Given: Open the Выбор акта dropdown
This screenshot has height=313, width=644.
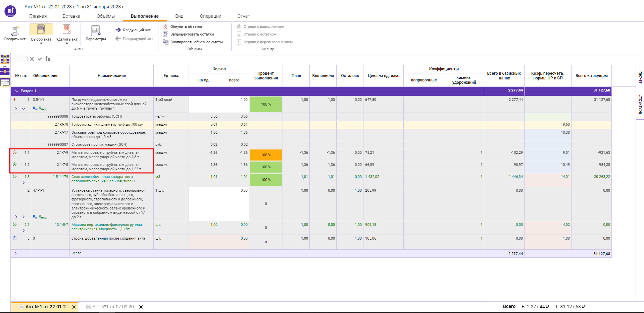Looking at the screenshot, I should (x=41, y=43).
